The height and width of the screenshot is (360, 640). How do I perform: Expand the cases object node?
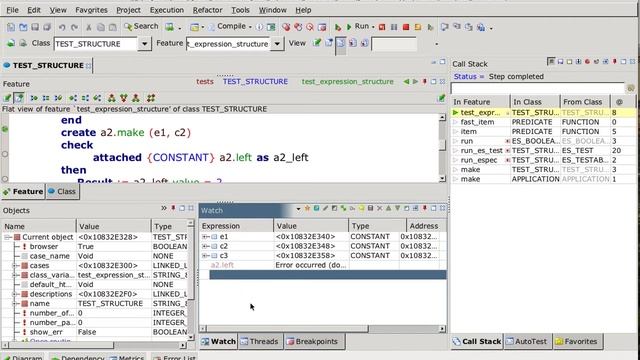click(15, 266)
